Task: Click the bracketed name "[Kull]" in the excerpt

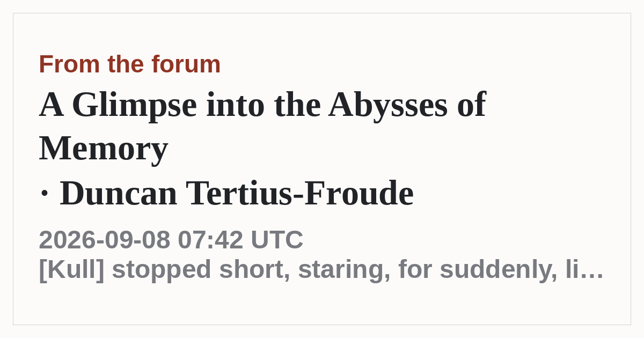Action: 71,269
